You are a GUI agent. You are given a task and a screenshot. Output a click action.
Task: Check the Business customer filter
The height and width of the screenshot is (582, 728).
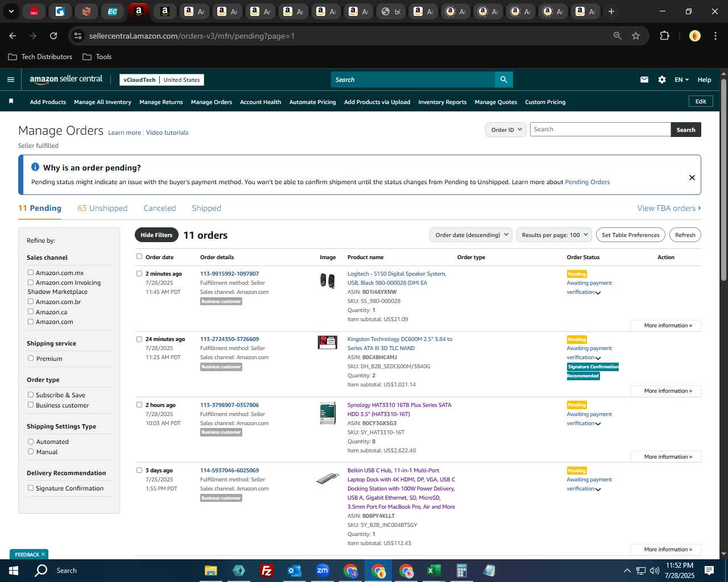click(x=31, y=405)
